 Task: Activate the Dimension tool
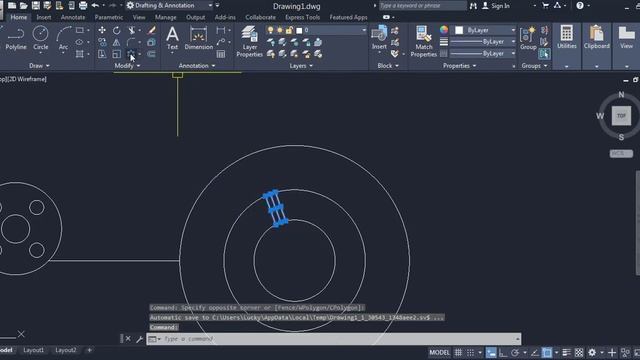click(x=198, y=38)
